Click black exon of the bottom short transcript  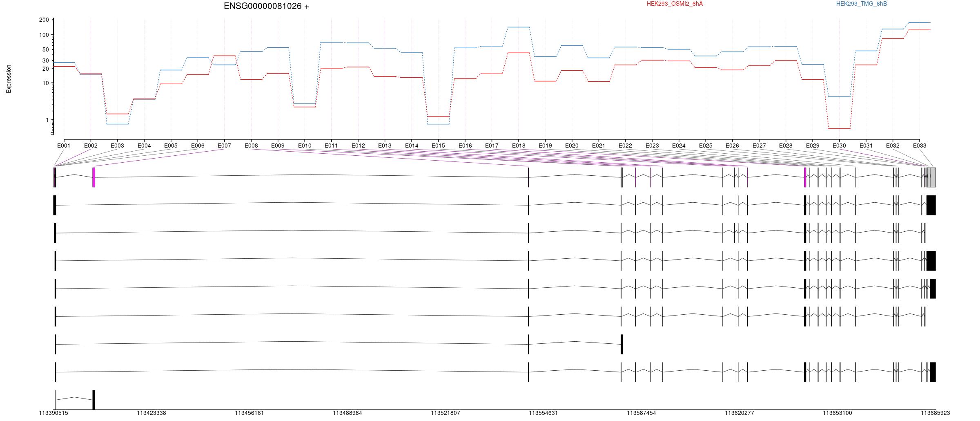(94, 400)
